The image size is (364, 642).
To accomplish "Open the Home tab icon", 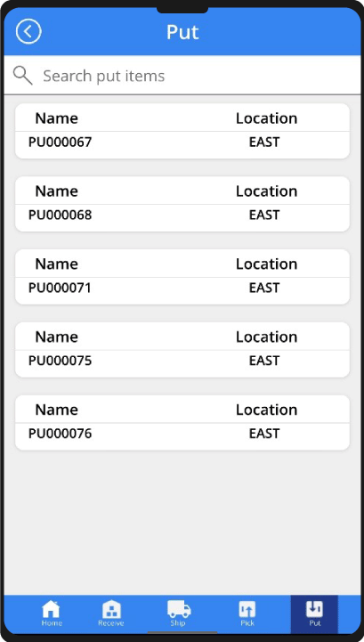I will (52, 609).
